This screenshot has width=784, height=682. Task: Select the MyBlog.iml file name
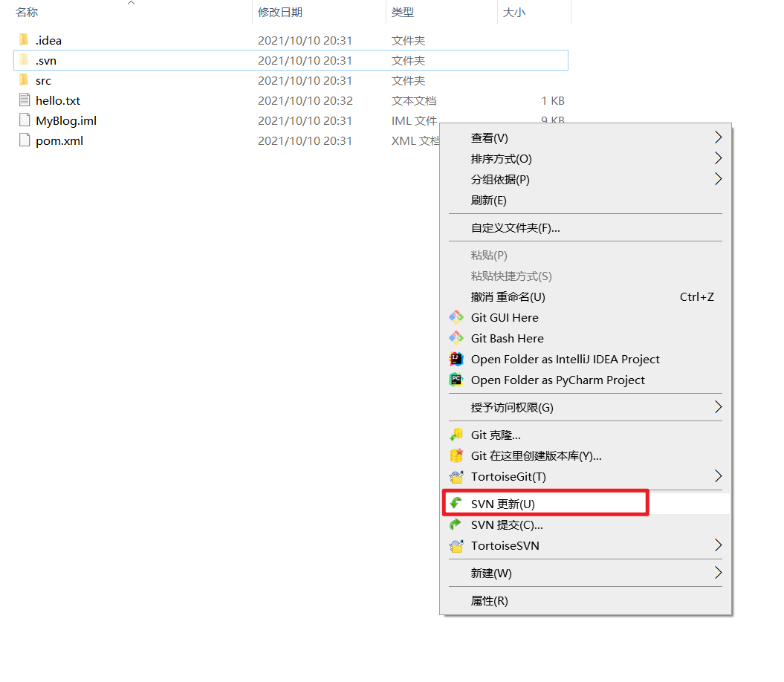pos(66,120)
